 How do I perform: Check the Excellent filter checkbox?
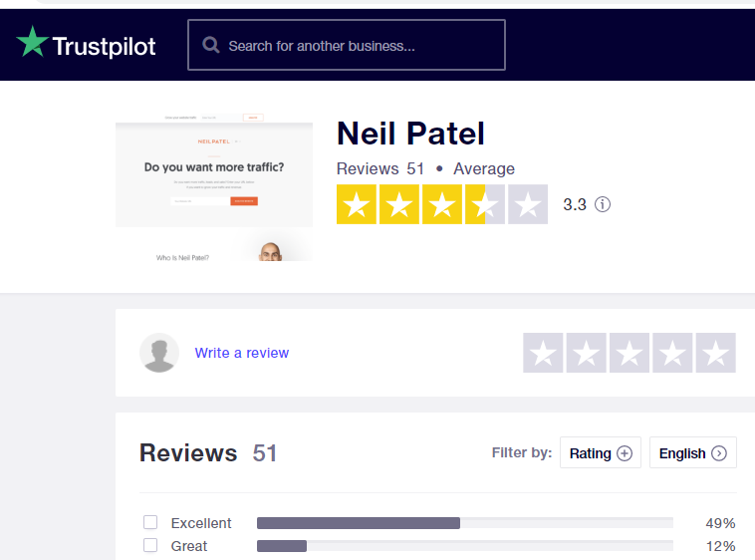click(150, 522)
